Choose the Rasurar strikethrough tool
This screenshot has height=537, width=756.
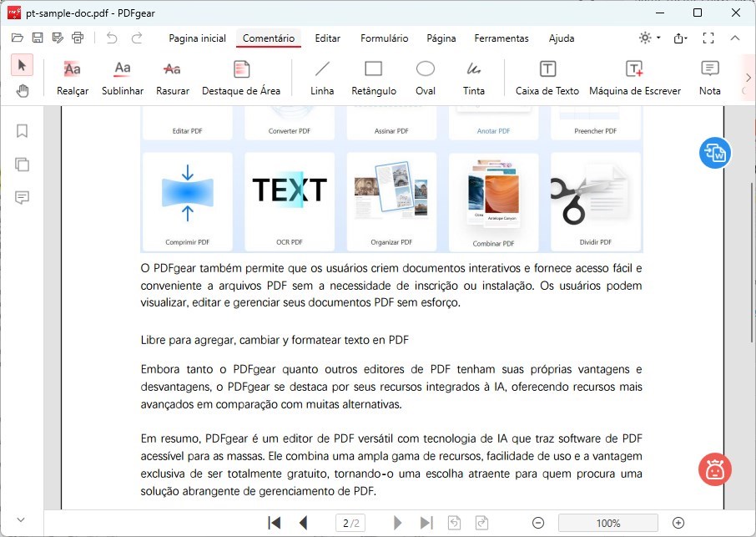click(173, 79)
